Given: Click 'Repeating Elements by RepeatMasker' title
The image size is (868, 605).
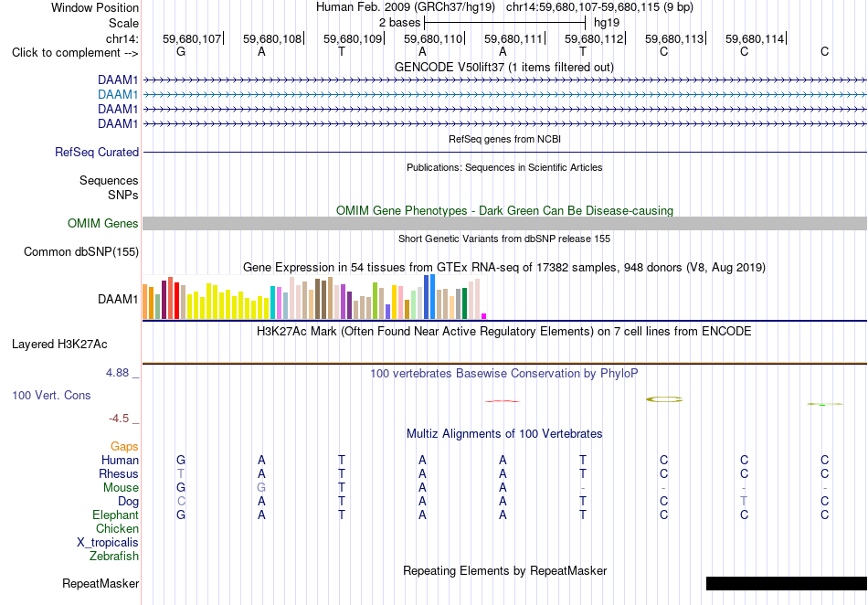Looking at the screenshot, I should click(x=505, y=570).
